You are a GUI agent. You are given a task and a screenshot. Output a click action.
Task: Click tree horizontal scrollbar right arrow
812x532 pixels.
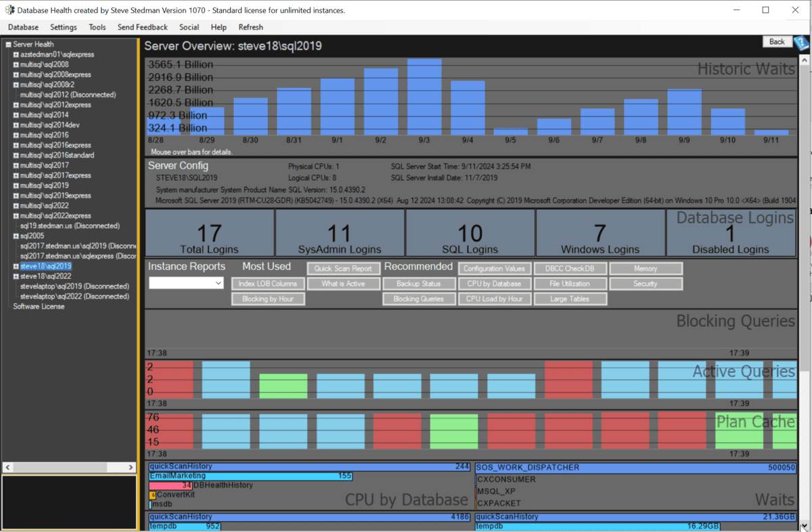131,468
